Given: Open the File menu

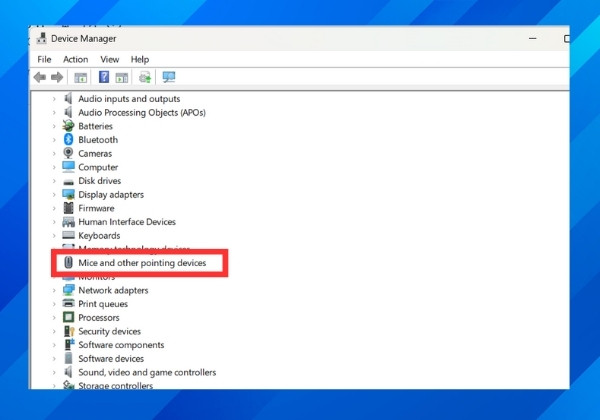Looking at the screenshot, I should coord(44,59).
